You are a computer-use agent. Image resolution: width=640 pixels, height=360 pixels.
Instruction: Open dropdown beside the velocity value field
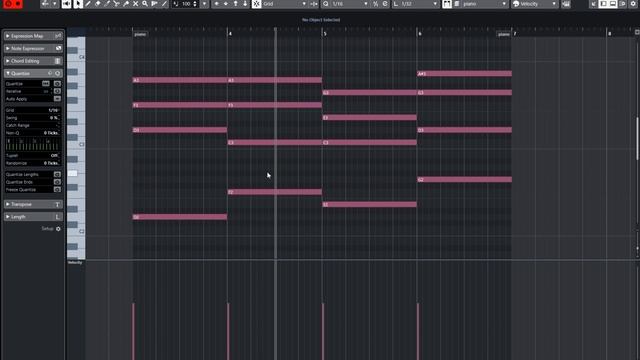[x=204, y=4]
